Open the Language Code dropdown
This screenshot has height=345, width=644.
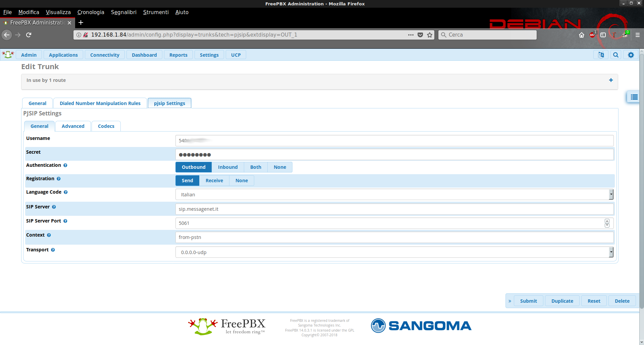tap(394, 195)
